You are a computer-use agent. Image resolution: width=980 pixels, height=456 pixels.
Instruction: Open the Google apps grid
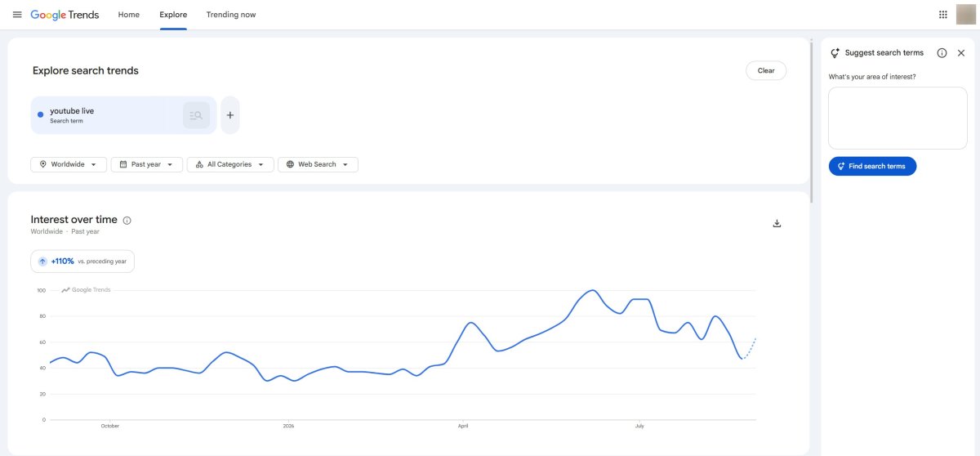(943, 15)
